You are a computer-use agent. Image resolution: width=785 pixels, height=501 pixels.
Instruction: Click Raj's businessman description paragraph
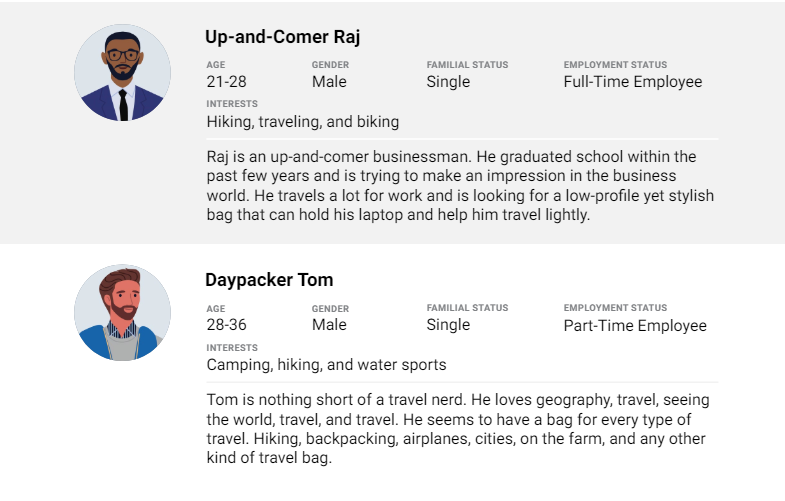(x=460, y=186)
